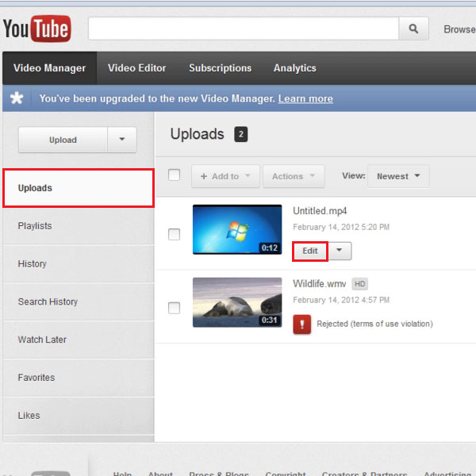Open the Actions dropdown
The height and width of the screenshot is (476, 476).
pyautogui.click(x=294, y=176)
